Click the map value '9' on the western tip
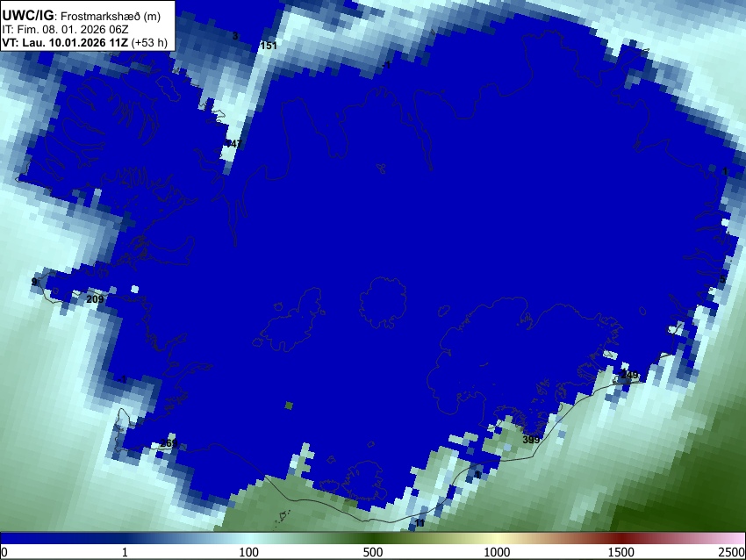This screenshot has height=560, width=746. [34, 282]
